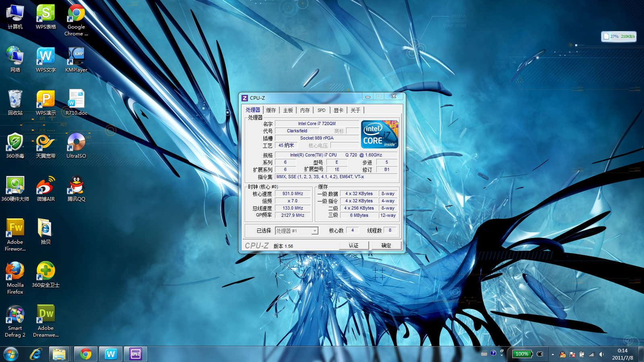Switch to WPS Writer taskbar button

(x=110, y=354)
